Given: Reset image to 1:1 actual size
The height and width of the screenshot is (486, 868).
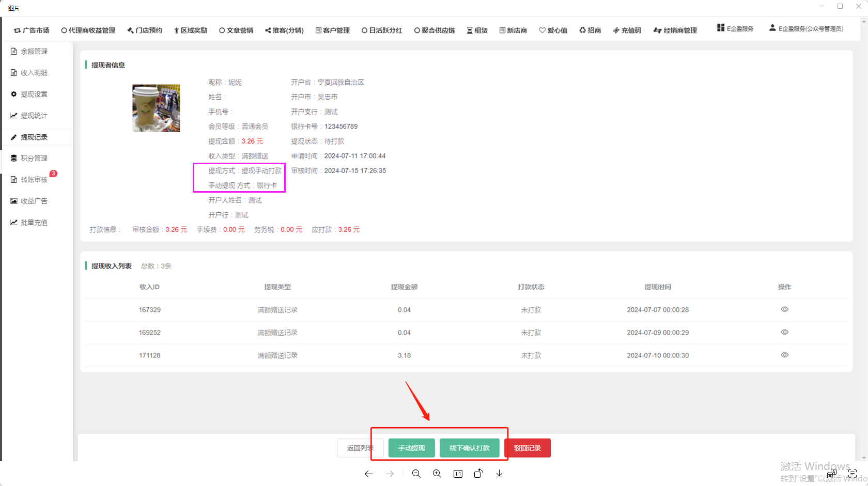Looking at the screenshot, I should [458, 474].
